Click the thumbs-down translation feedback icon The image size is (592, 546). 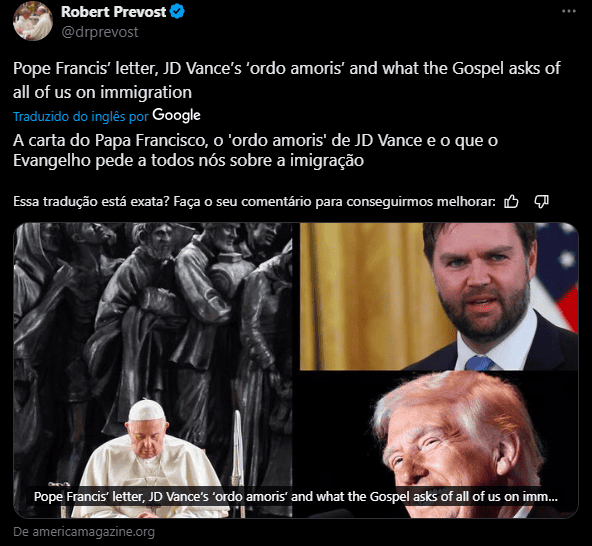click(x=541, y=201)
